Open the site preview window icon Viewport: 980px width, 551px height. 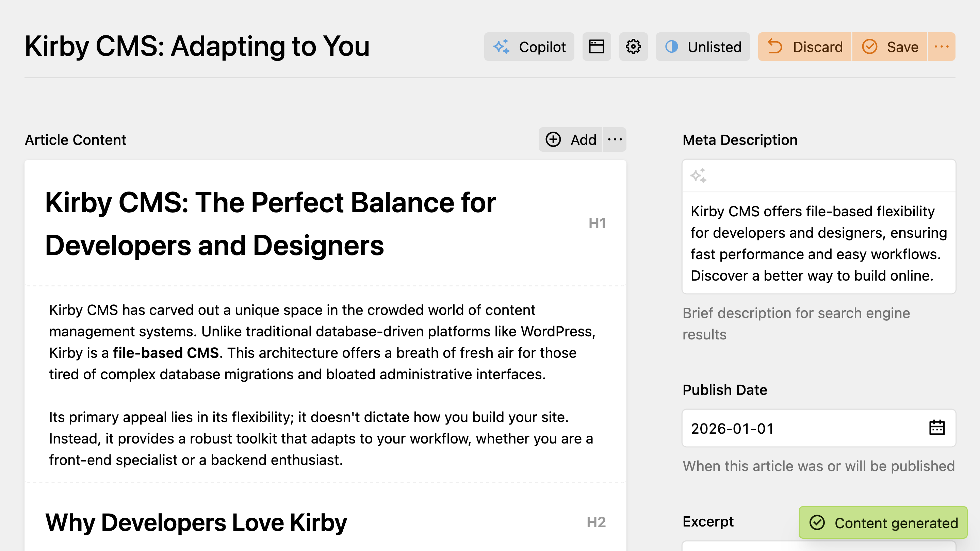click(597, 46)
